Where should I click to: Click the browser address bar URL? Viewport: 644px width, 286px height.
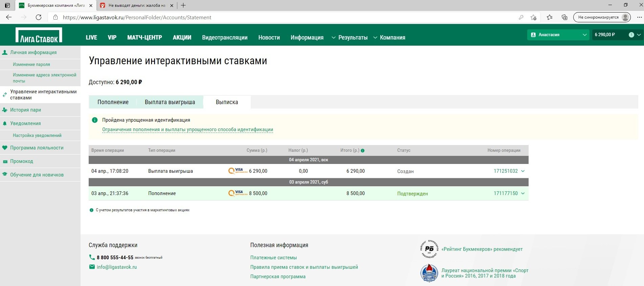tap(137, 17)
